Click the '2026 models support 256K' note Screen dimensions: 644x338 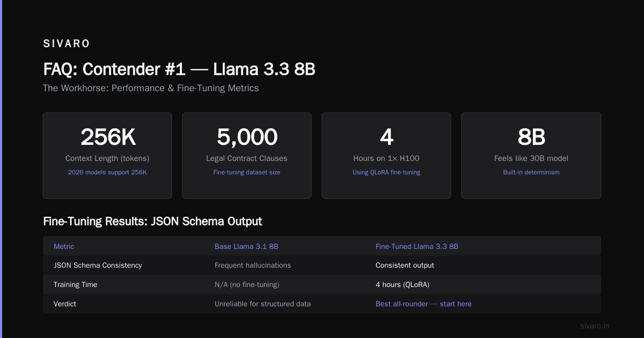pos(107,172)
